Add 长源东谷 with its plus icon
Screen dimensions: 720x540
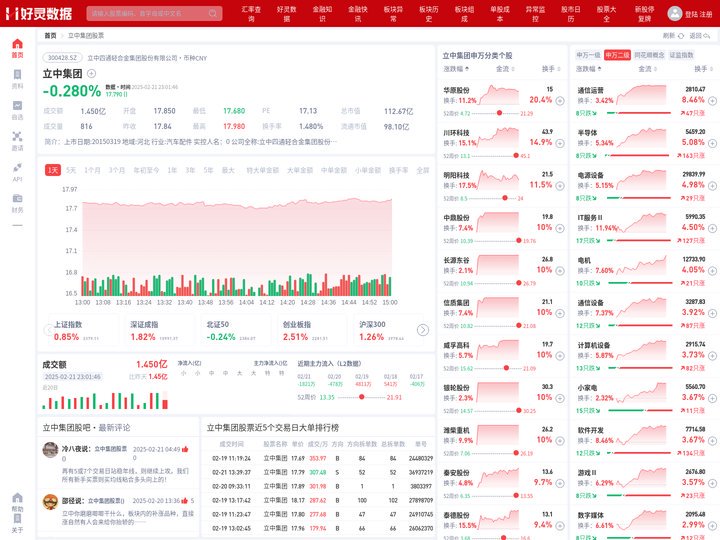560,271
